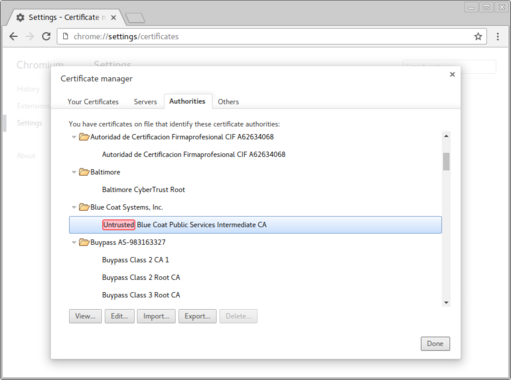
Task: Click the Blue Coat Systems folder icon
Action: (x=84, y=207)
